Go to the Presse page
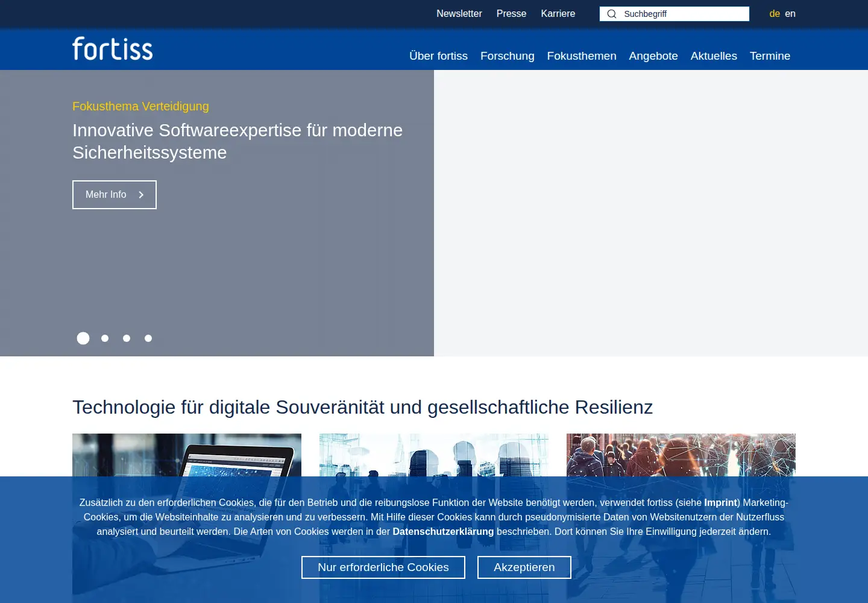This screenshot has width=868, height=603. (511, 13)
